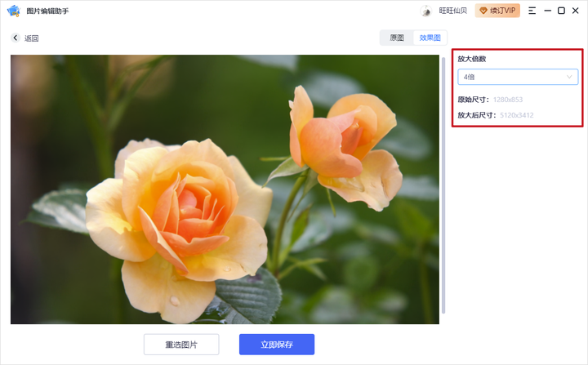
Task: Open the 放大倍数 4倍 dropdown
Action: coord(518,77)
